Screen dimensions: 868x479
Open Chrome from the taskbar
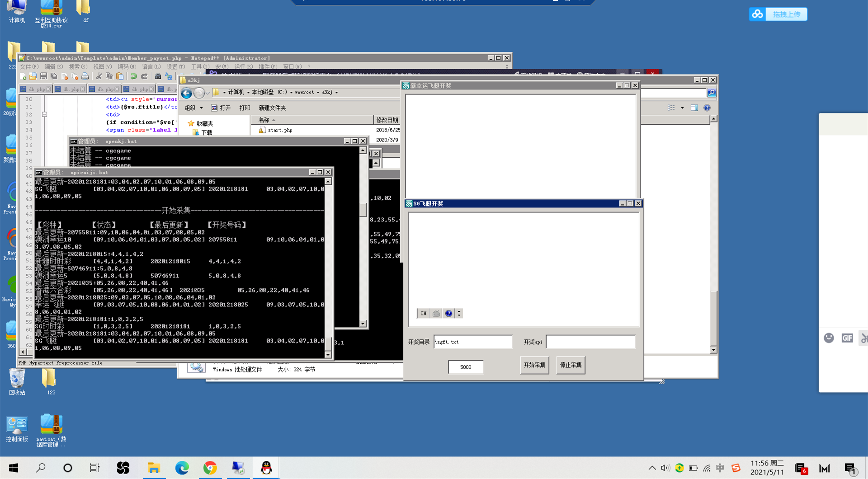(x=210, y=468)
